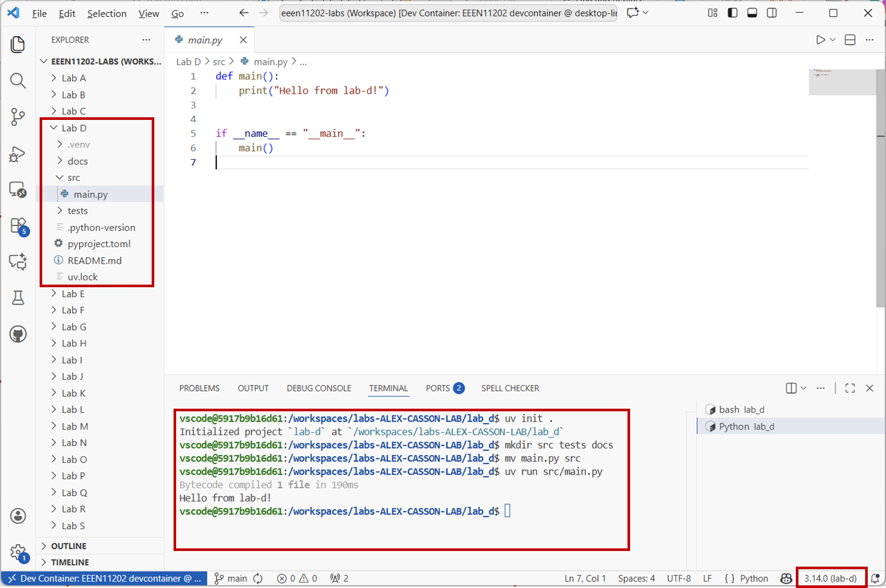Viewport: 886px width, 588px height.
Task: Open the GitHub view in activity bar
Action: [x=18, y=334]
